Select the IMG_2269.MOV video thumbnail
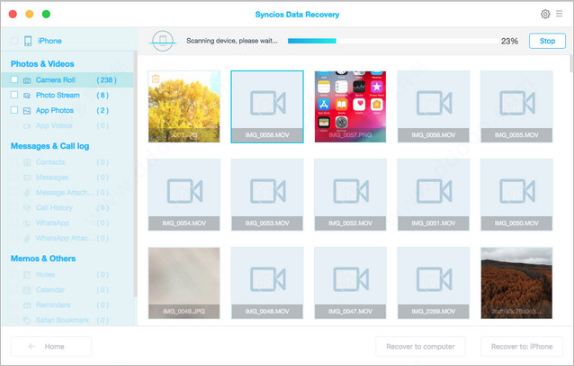Image resolution: width=574 pixels, height=366 pixels. (433, 283)
